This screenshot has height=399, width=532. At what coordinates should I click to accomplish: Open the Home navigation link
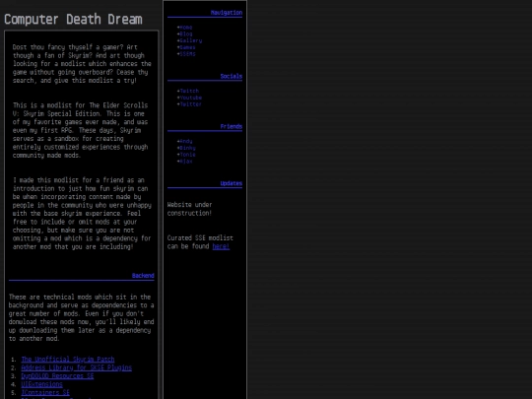point(186,28)
